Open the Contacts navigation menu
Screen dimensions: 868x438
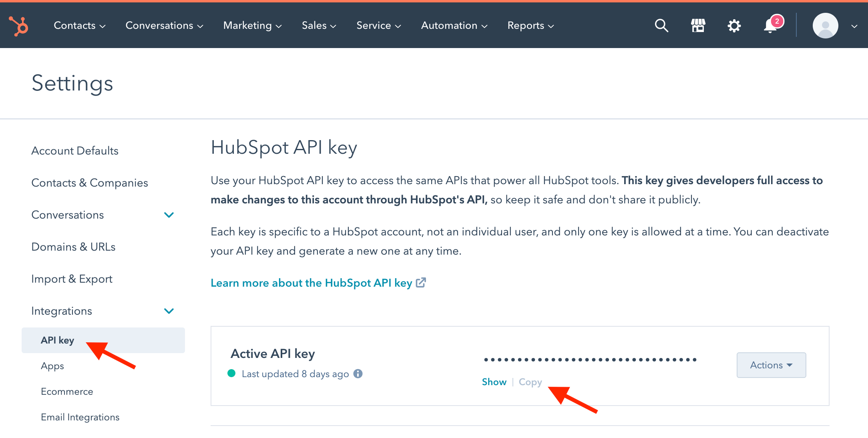[80, 26]
